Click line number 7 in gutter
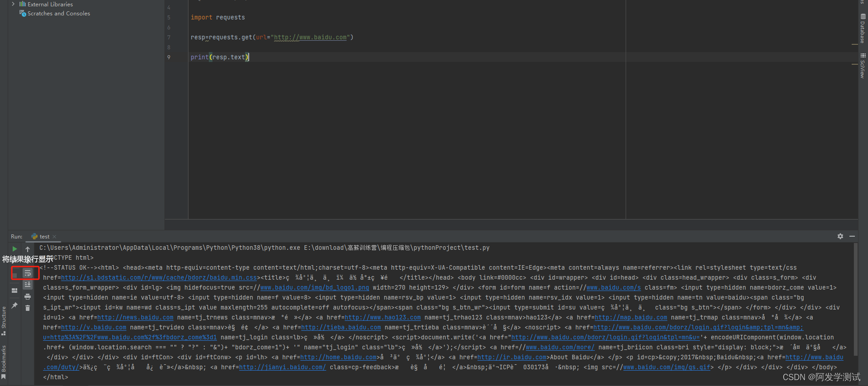 coord(169,38)
